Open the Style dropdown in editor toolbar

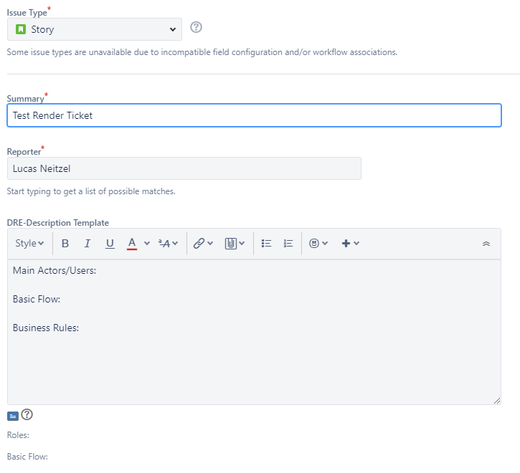[29, 243]
